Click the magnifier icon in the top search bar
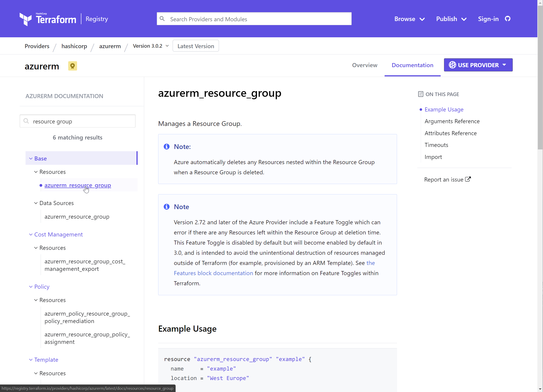The image size is (543, 392). [162, 19]
